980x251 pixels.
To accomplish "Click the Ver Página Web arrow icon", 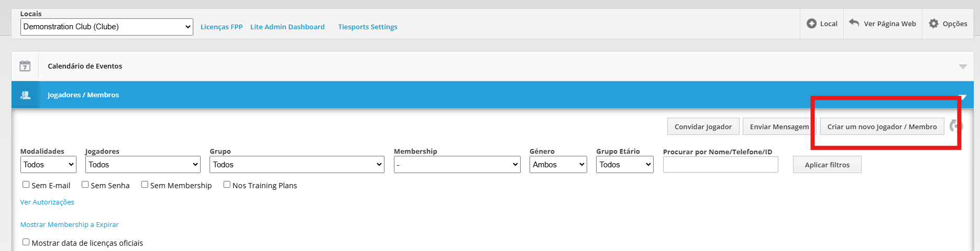I will click(854, 23).
